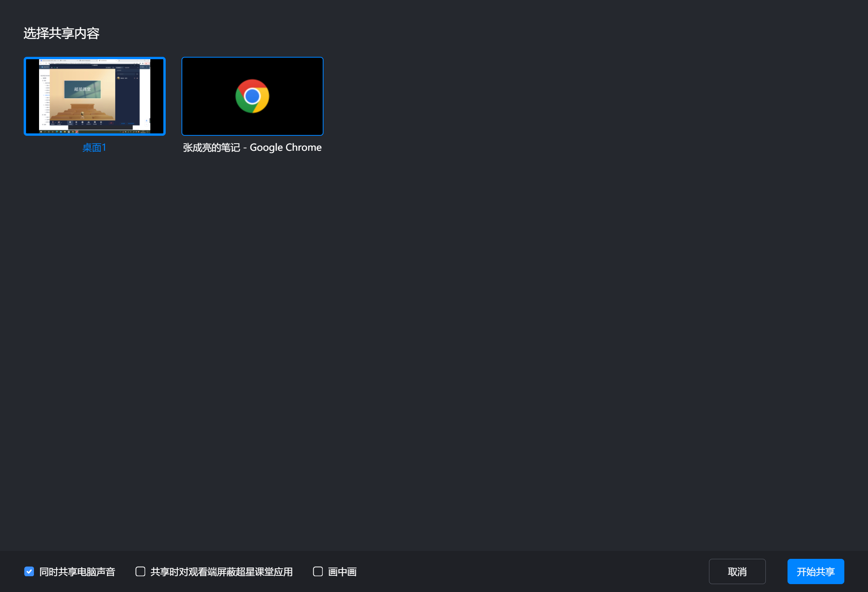Screen dimensions: 868x592
Task: Enable 共享时对观看端屏蔽超星课堂应用 checkbox
Action: [140, 571]
